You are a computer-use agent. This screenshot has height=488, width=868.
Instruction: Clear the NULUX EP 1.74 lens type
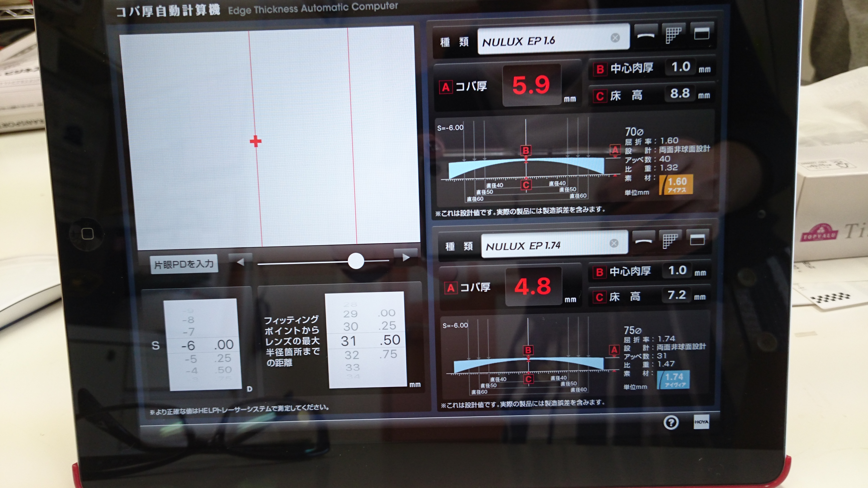[614, 243]
